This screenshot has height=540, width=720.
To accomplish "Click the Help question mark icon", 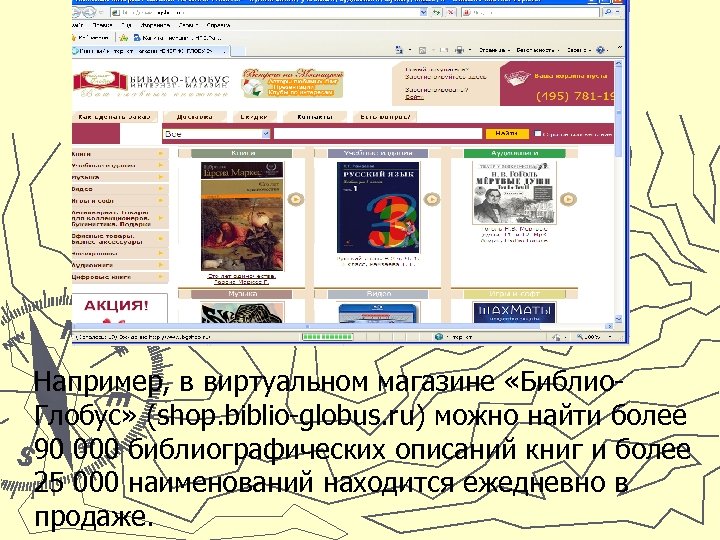I will pyautogui.click(x=601, y=50).
